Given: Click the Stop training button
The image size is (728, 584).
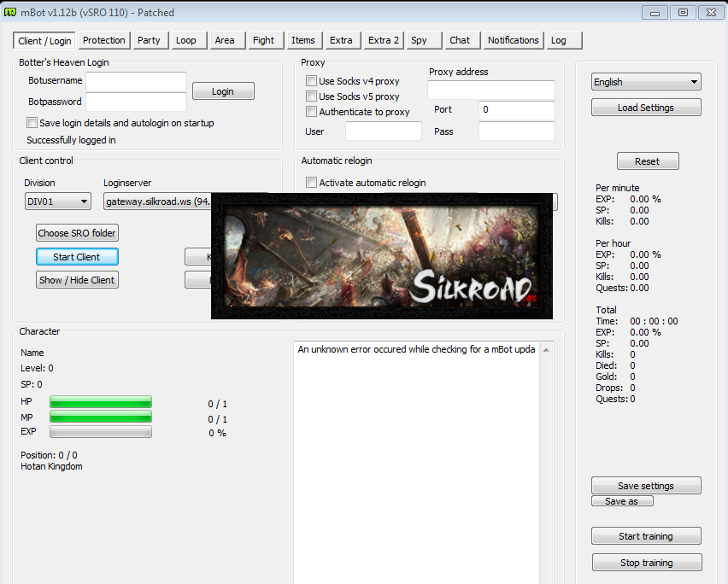Looking at the screenshot, I should pos(647,562).
